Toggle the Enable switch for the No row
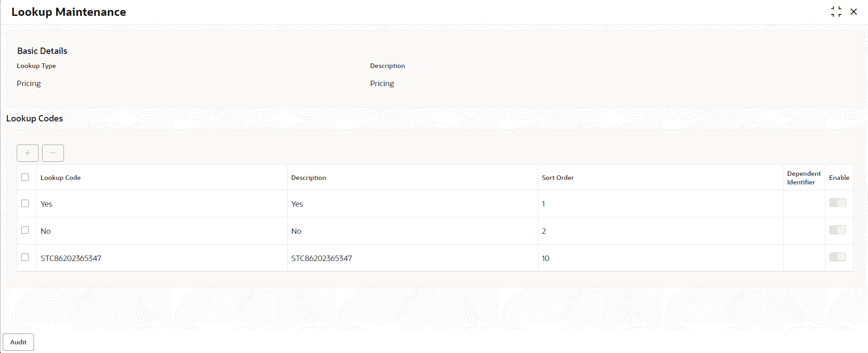 (838, 230)
